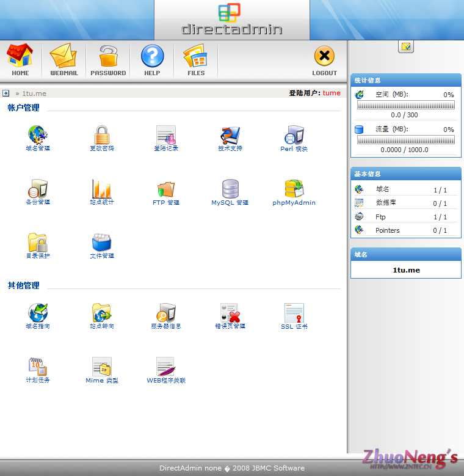Image resolution: width=464 pixels, height=476 pixels.
Task: Click the Ftp row showing 1 / 1
Action: [406, 216]
